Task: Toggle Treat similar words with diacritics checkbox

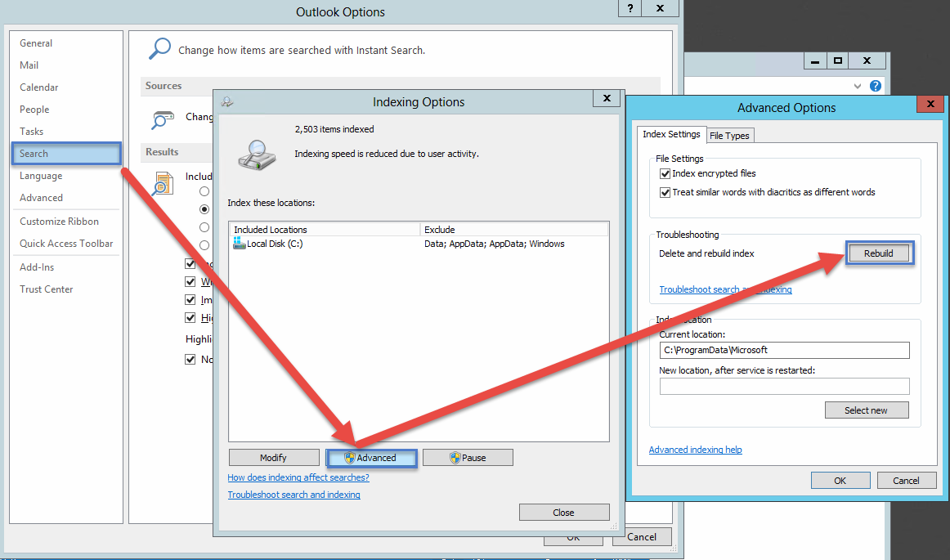Action: pos(665,192)
